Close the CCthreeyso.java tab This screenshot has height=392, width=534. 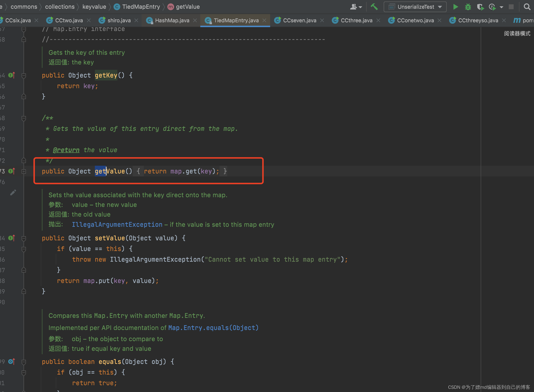click(504, 20)
